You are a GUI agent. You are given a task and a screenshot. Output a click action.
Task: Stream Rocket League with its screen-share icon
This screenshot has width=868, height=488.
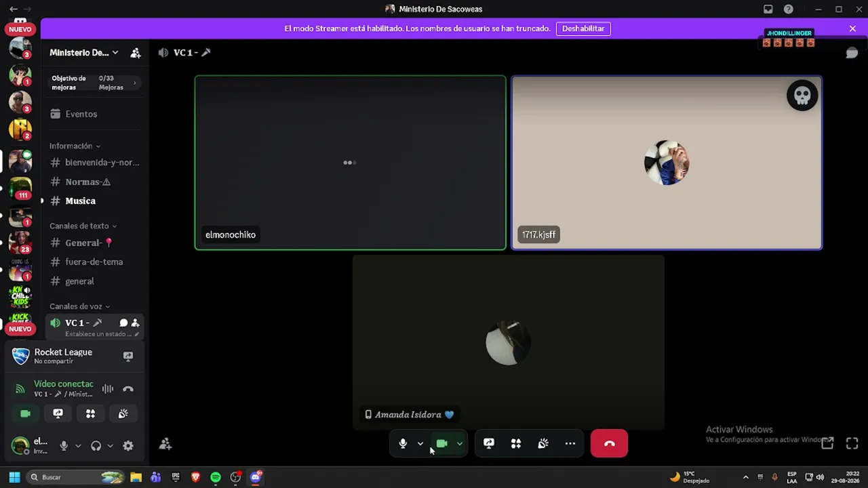click(x=128, y=356)
